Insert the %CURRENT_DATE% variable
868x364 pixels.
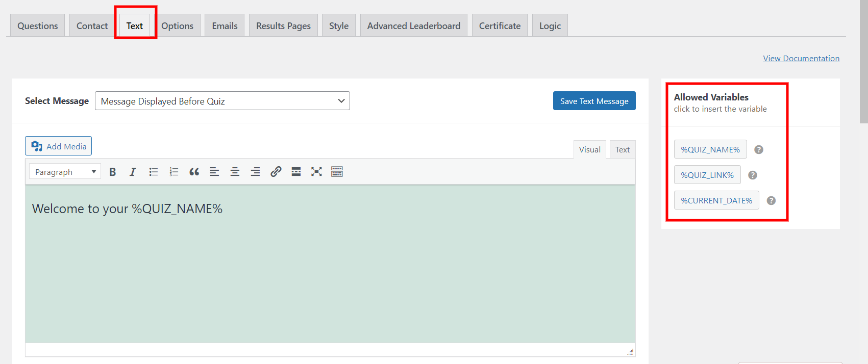[716, 200]
